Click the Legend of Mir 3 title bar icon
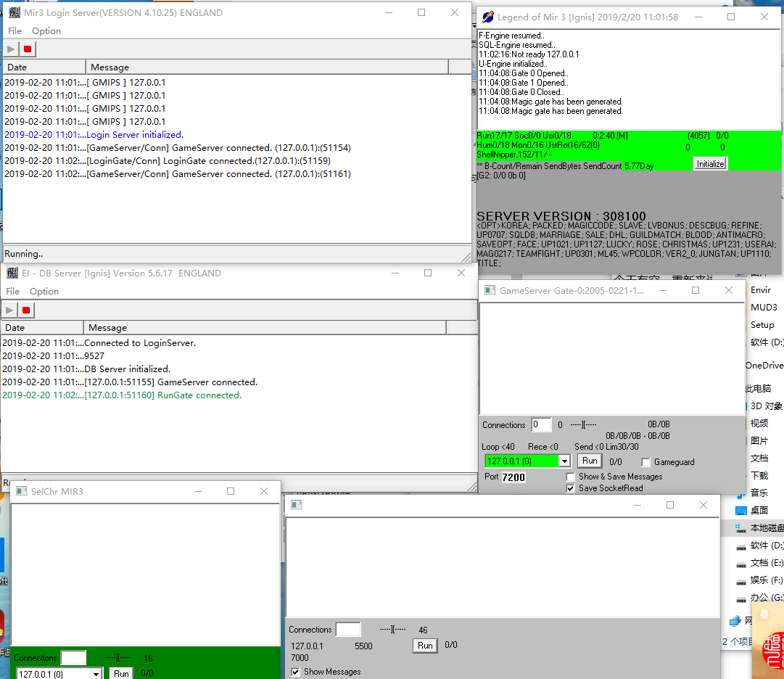The image size is (784, 679). pos(488,17)
